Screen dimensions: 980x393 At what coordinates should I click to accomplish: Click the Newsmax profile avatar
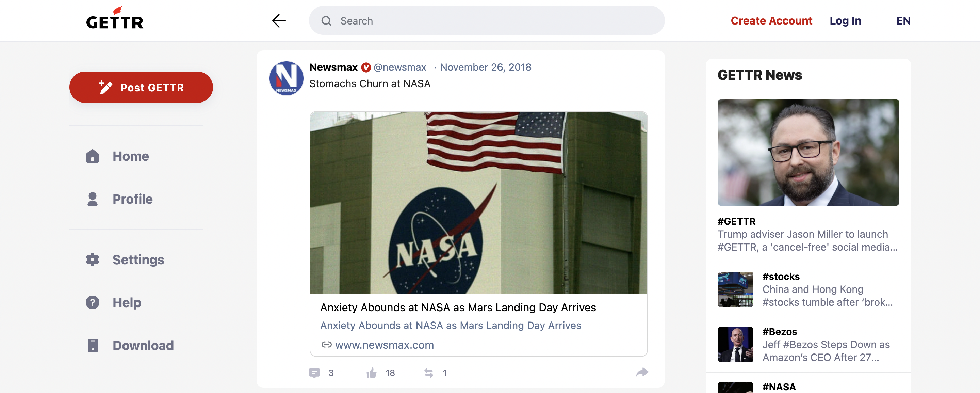[x=286, y=78]
